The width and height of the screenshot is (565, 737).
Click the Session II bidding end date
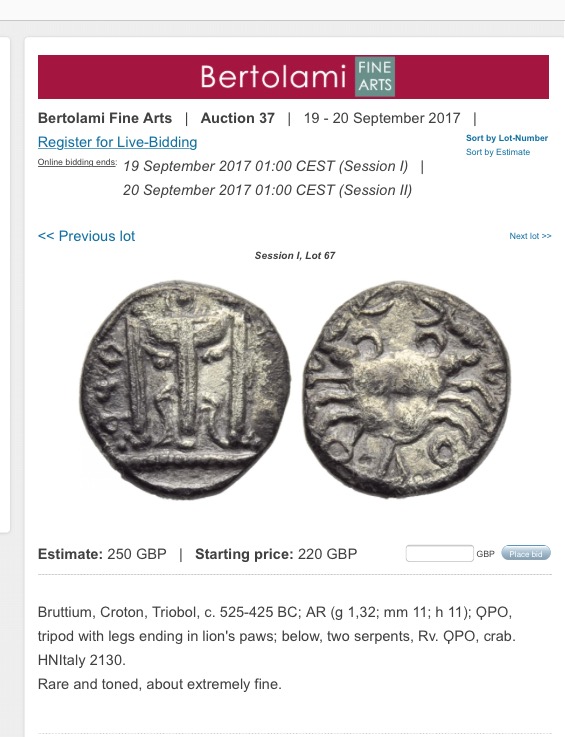click(267, 190)
